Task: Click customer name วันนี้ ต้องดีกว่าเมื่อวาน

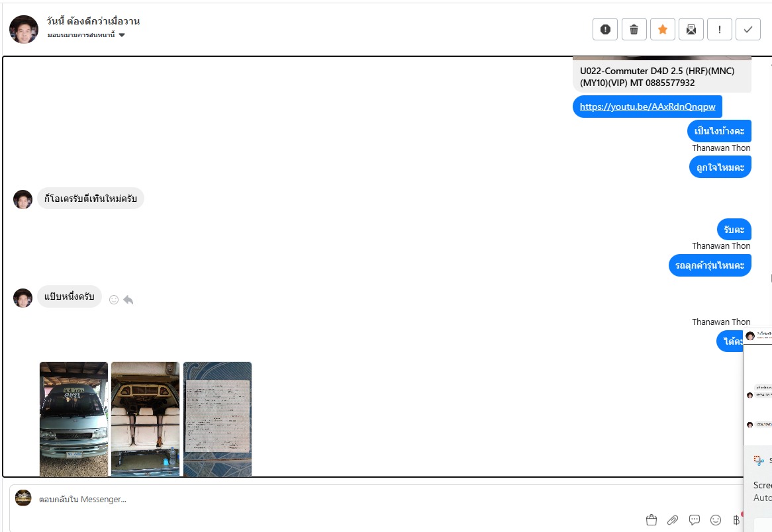Action: [x=93, y=21]
